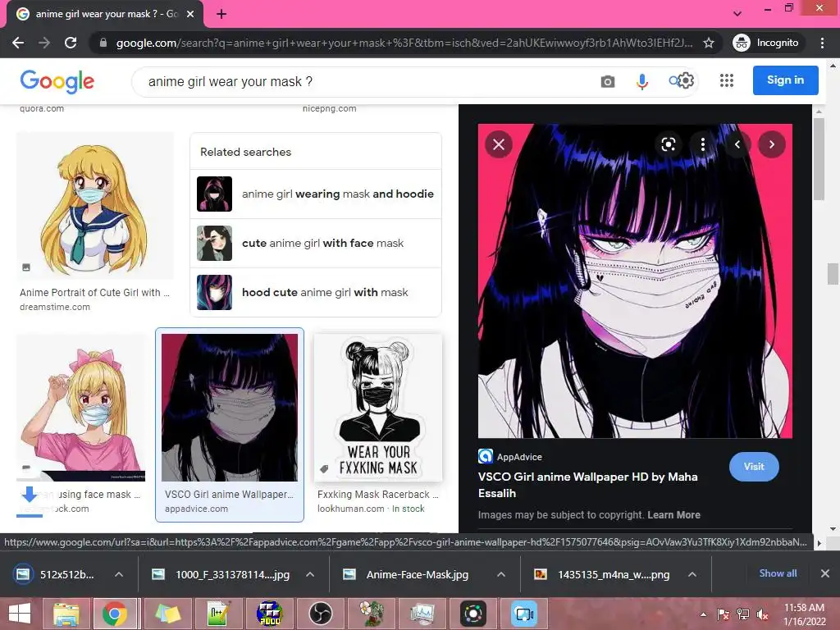
Task: Click the page scrollbar up arrow
Action: [x=833, y=66]
